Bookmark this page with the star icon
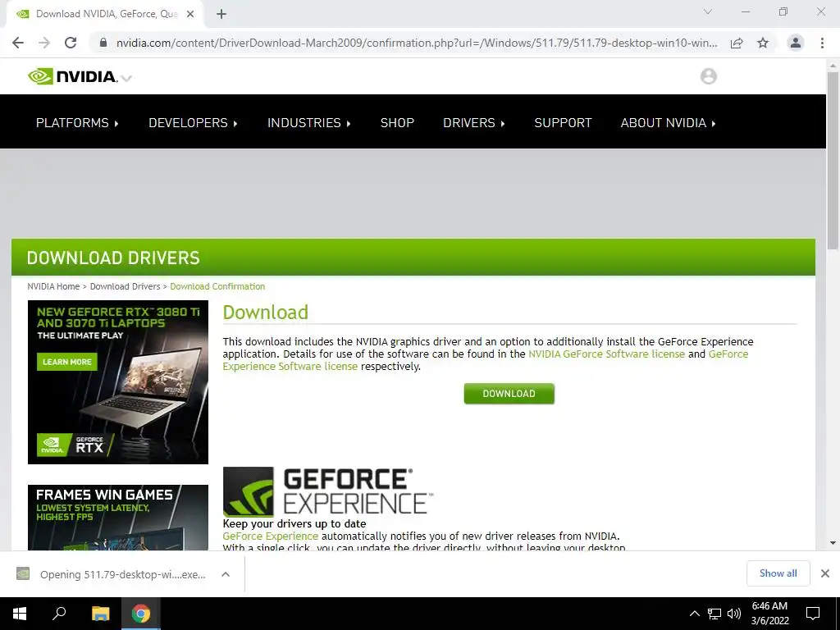 pyautogui.click(x=763, y=43)
